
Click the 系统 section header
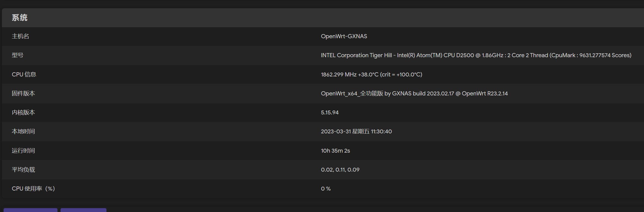pyautogui.click(x=19, y=18)
